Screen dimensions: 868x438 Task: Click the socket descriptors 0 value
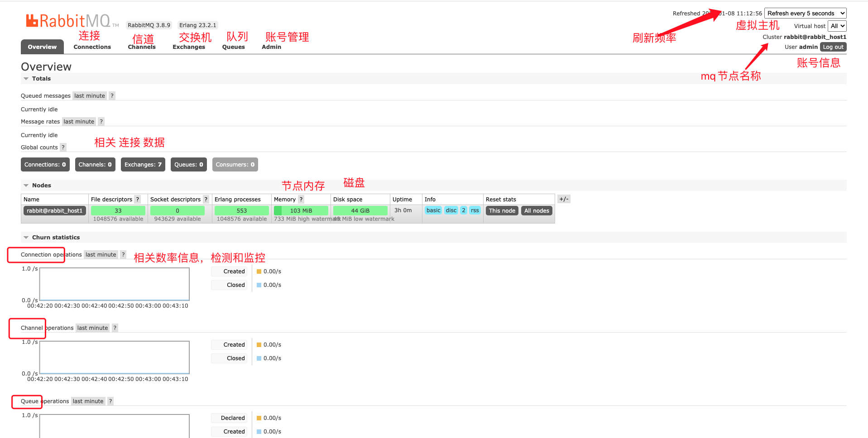tap(177, 210)
